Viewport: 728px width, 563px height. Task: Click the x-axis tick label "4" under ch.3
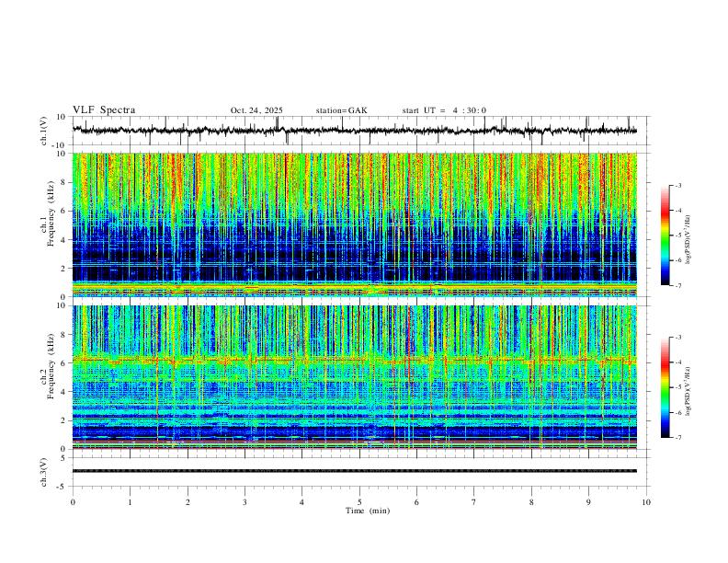pyautogui.click(x=302, y=502)
